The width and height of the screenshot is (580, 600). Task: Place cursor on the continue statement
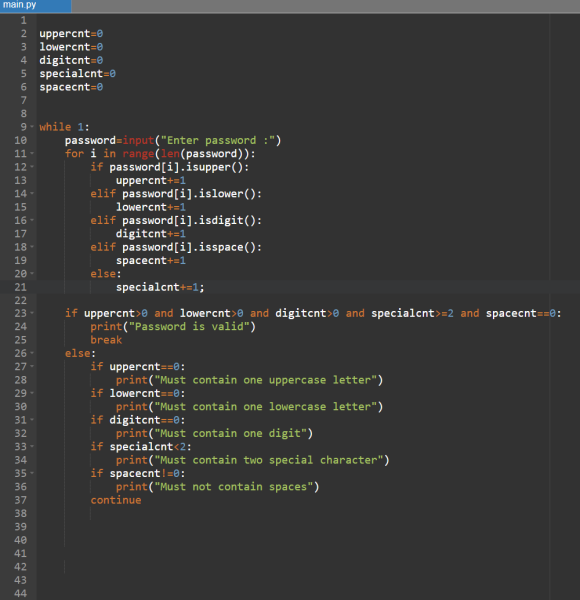(x=116, y=500)
